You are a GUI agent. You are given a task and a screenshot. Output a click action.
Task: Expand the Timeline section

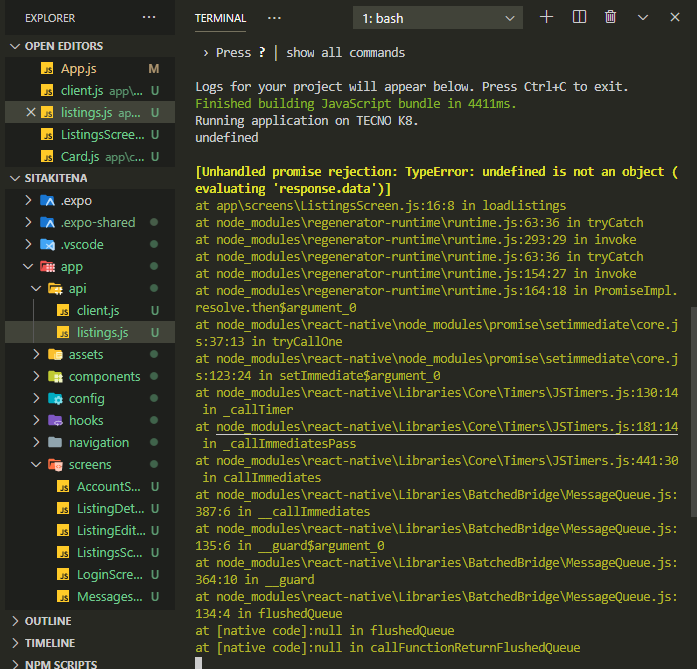pos(50,643)
